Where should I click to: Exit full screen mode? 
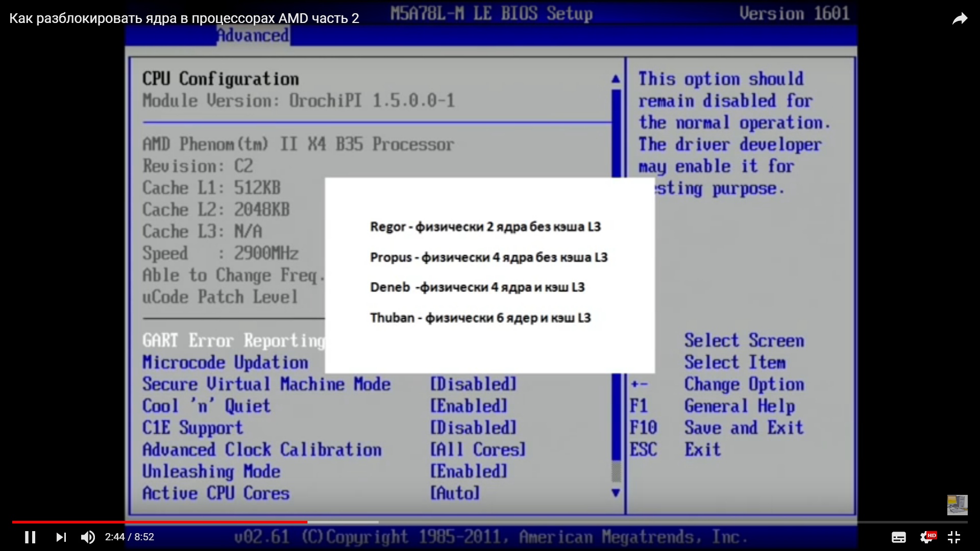[x=953, y=537]
